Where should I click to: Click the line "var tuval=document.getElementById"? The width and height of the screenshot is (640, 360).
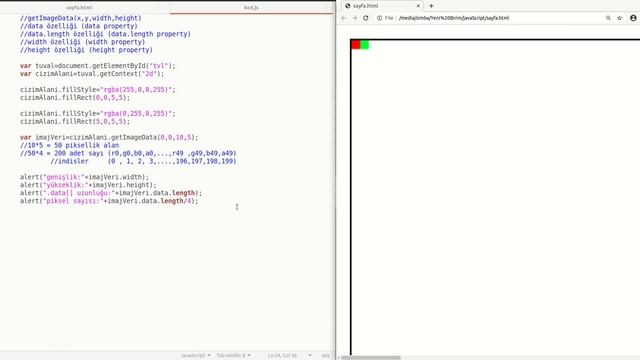(98, 66)
